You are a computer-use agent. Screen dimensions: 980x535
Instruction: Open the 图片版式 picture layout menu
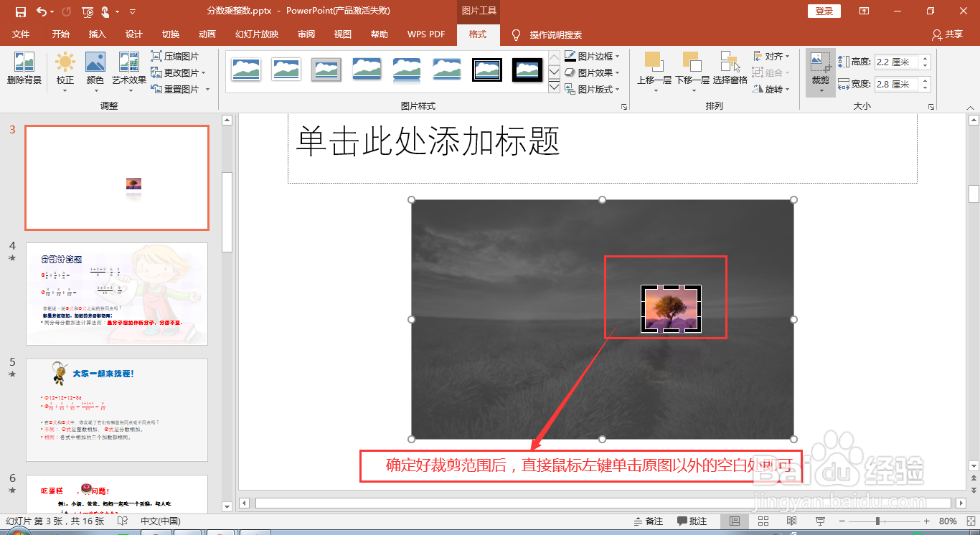pyautogui.click(x=593, y=89)
